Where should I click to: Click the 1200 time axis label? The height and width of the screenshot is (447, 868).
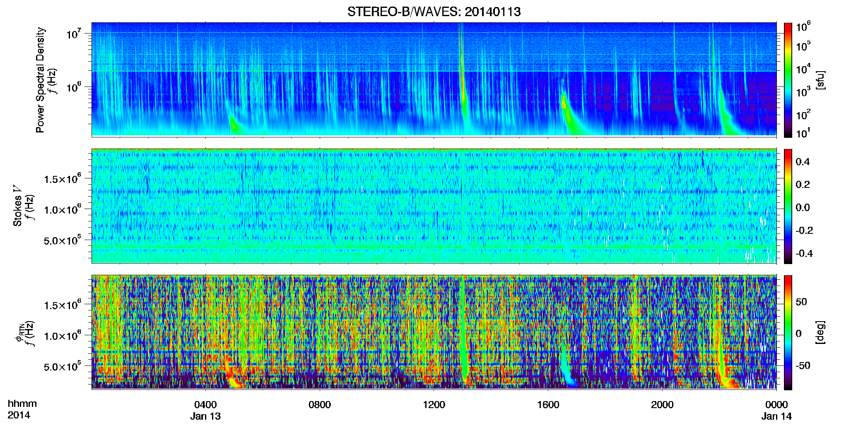[434, 405]
